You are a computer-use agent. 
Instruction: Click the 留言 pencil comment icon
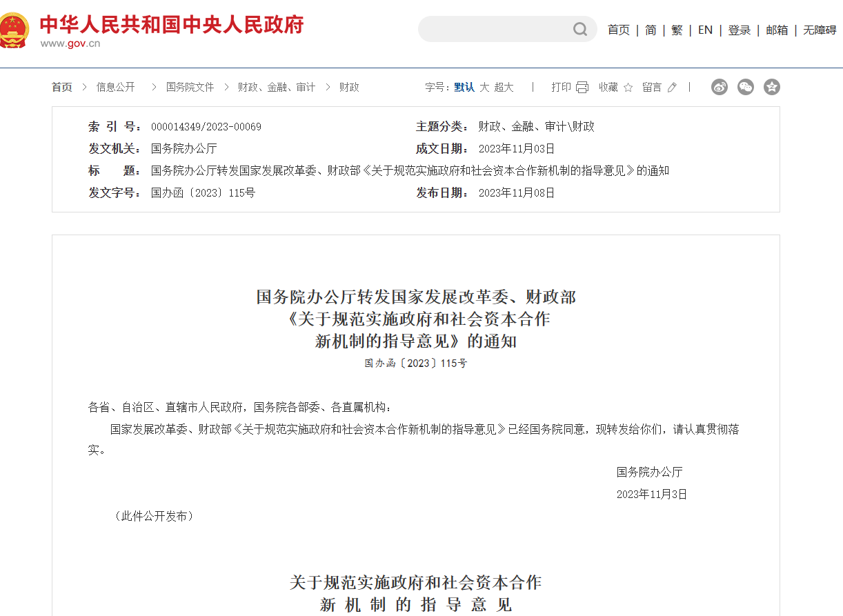(x=673, y=87)
